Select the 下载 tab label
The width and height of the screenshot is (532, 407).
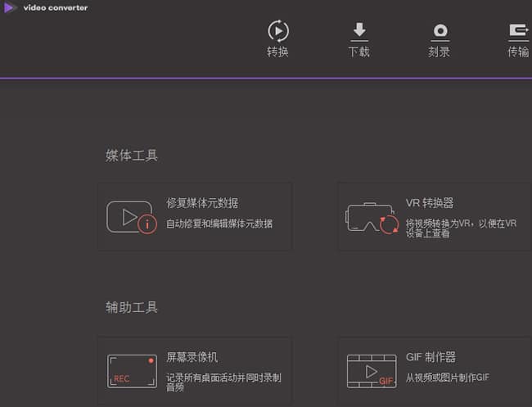click(359, 52)
